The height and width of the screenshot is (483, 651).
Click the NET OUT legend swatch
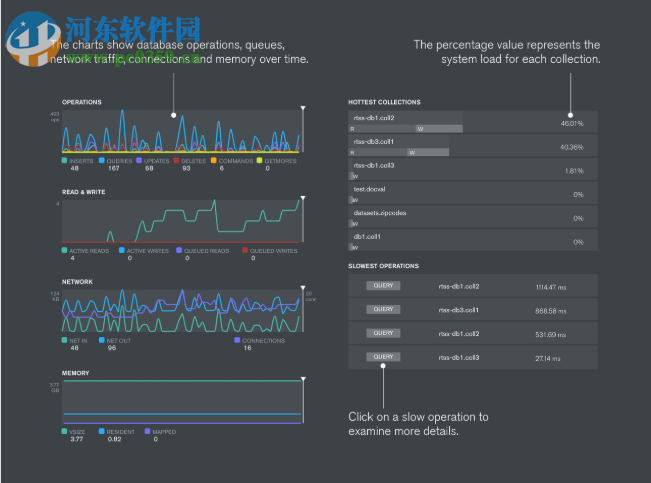tap(102, 340)
